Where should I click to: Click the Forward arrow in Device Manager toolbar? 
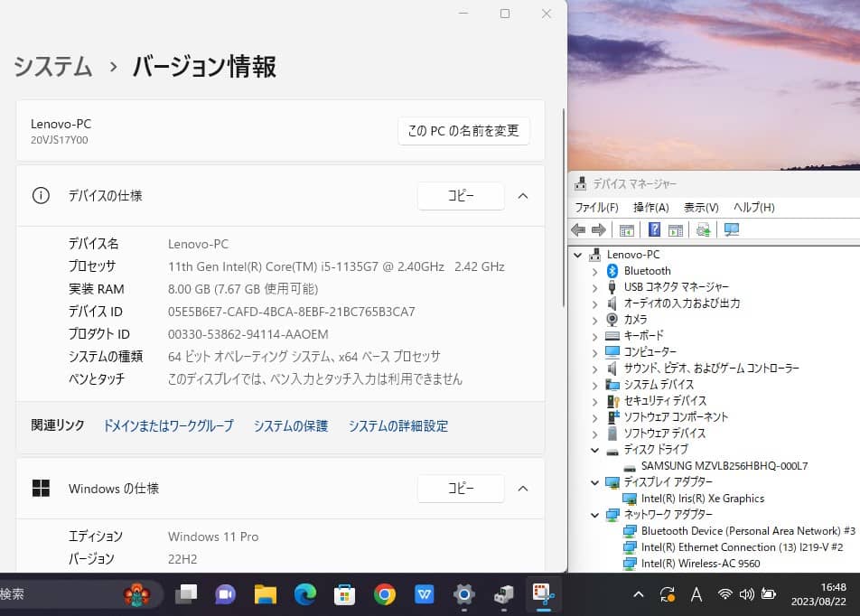click(x=599, y=229)
